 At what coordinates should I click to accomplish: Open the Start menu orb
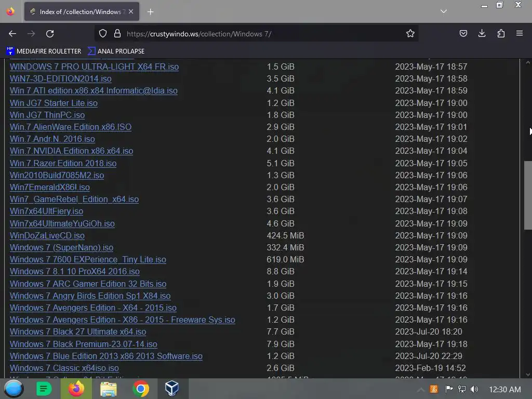14,389
